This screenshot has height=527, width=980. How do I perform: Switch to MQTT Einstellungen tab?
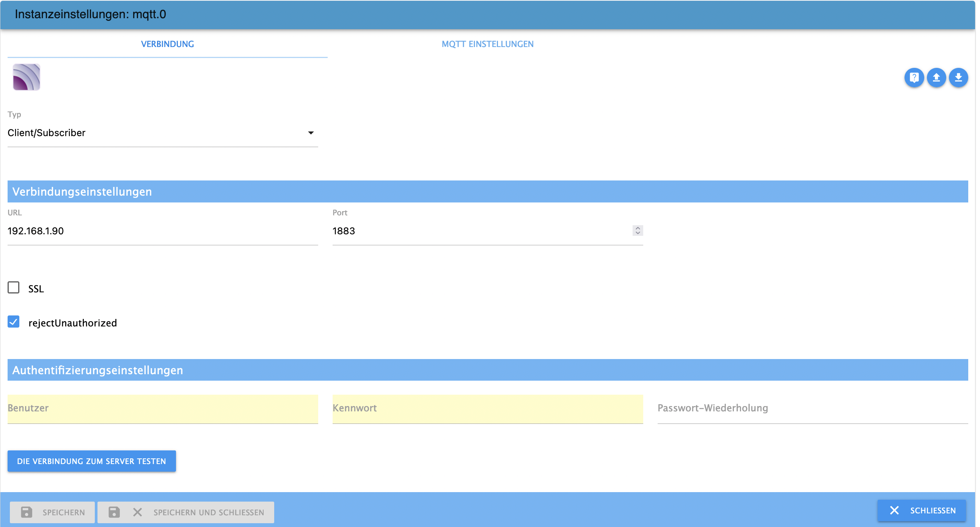coord(487,44)
